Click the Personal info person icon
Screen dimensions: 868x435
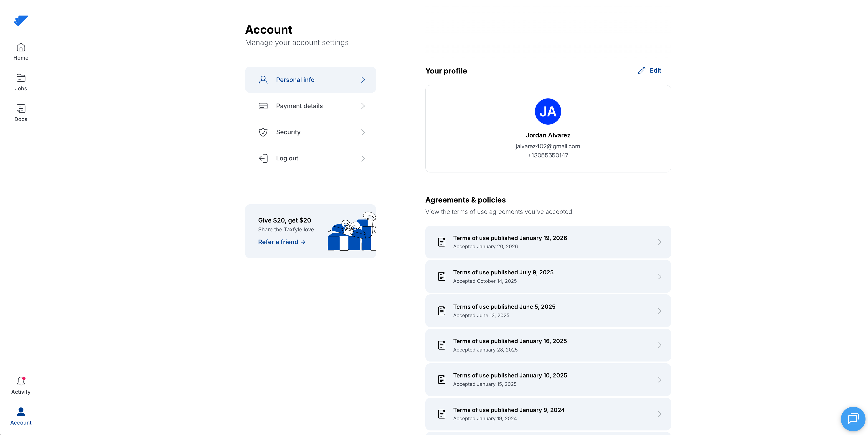click(x=263, y=80)
